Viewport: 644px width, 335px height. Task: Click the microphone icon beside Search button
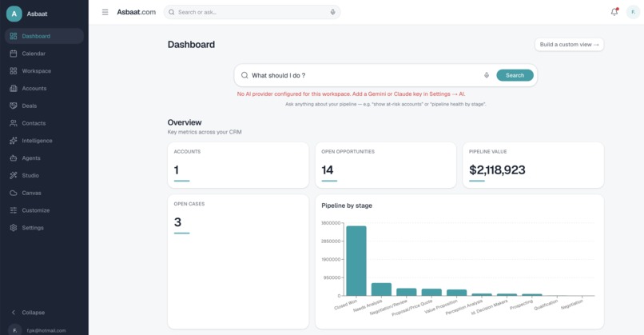487,75
